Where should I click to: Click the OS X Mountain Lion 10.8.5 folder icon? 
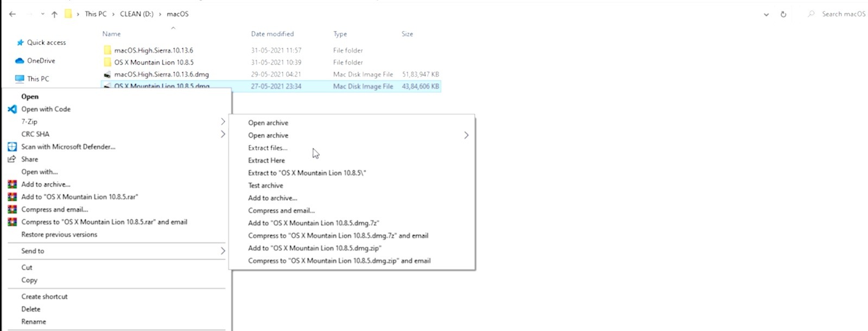107,62
